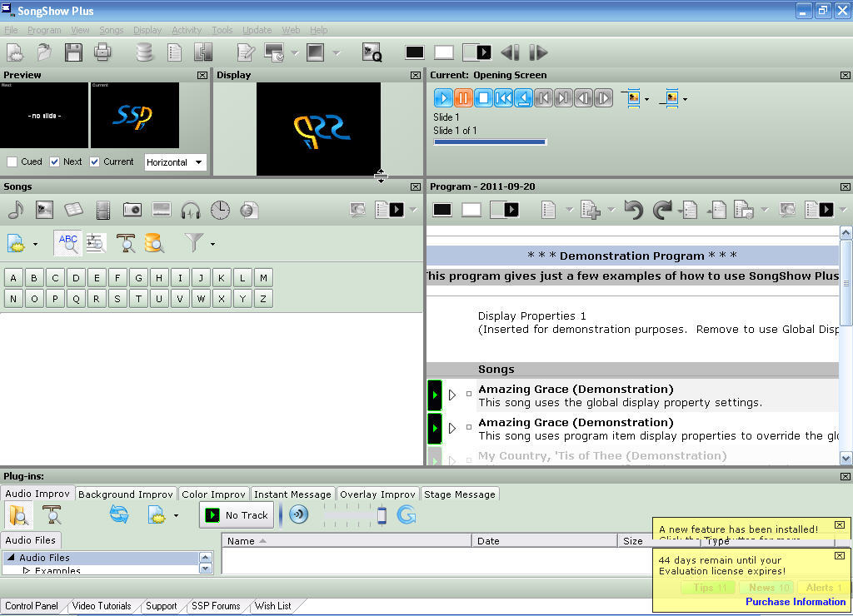This screenshot has width=853, height=616.
Task: Toggle small square on second Amazing Grace row
Action: click(469, 427)
